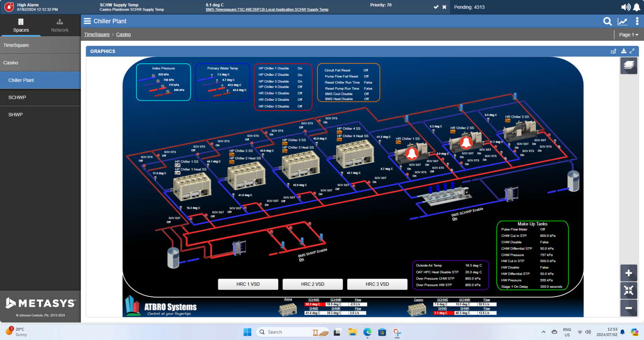Click the Graphics widget list-export icon
Viewport: 644px width, 340px height.
(614, 51)
